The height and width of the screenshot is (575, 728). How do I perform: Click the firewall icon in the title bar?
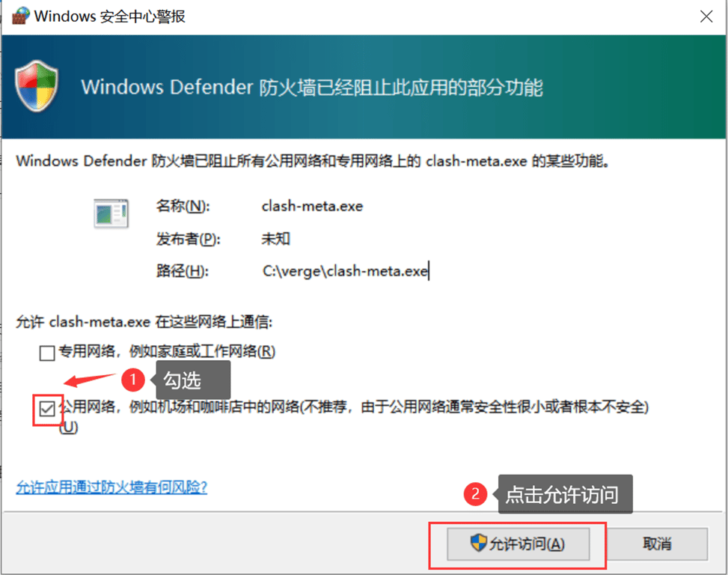click(18, 16)
